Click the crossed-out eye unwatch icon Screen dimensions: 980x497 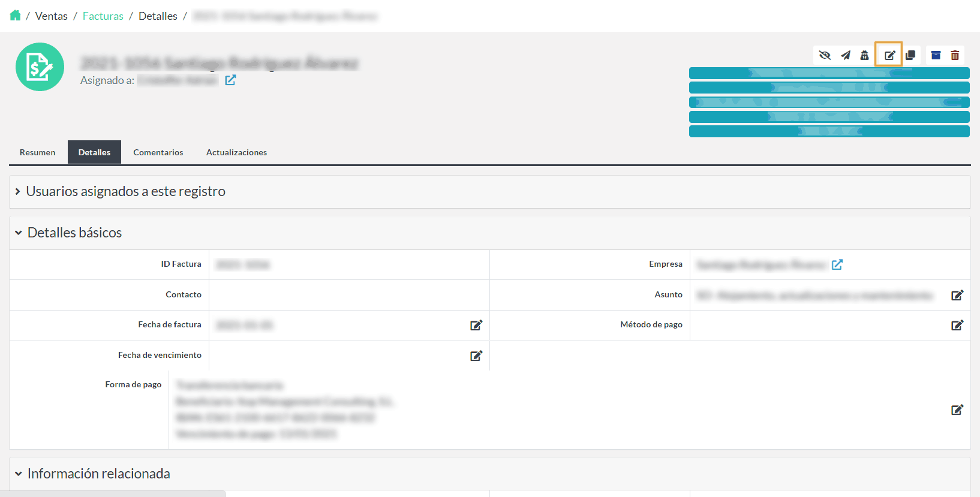[x=825, y=56]
